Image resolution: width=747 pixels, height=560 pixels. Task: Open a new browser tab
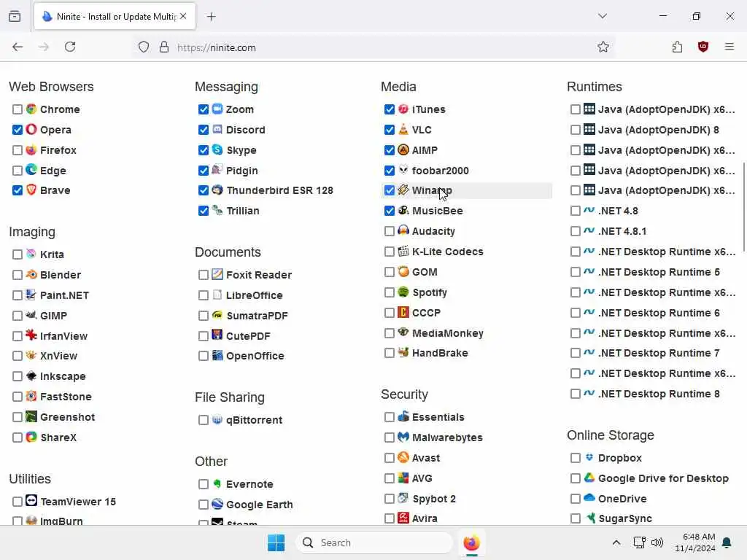(x=212, y=17)
